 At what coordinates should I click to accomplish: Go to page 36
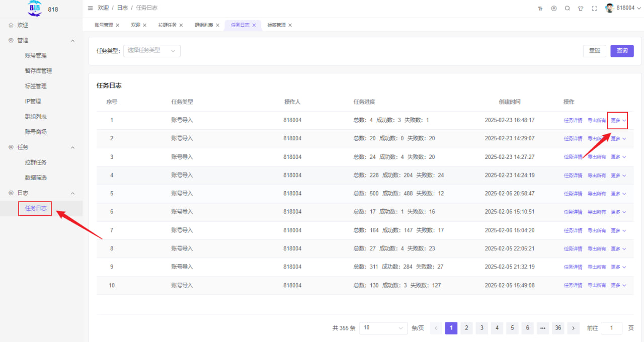[x=558, y=328]
